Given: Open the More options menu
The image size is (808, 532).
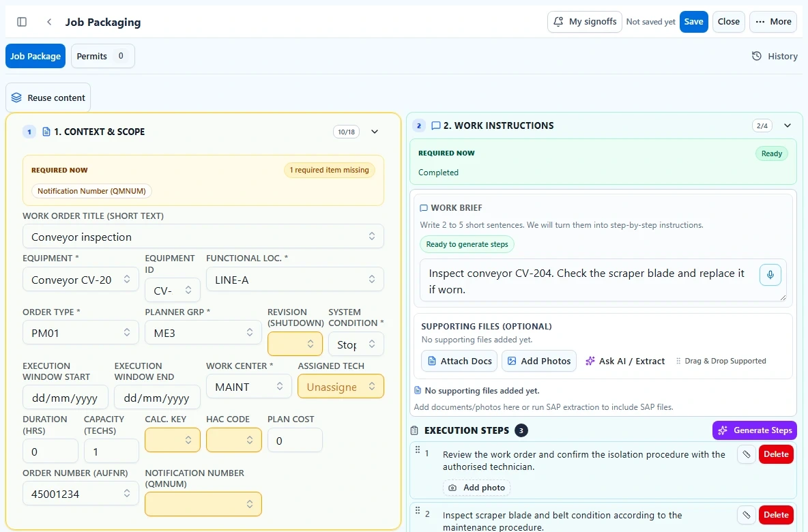Looking at the screenshot, I should tap(773, 22).
